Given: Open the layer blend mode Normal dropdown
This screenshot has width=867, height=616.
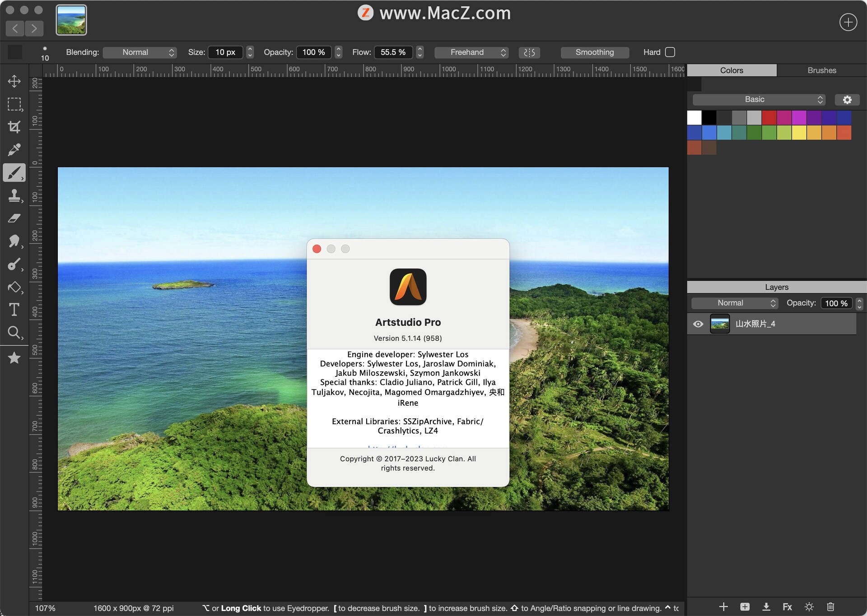Looking at the screenshot, I should click(x=735, y=303).
